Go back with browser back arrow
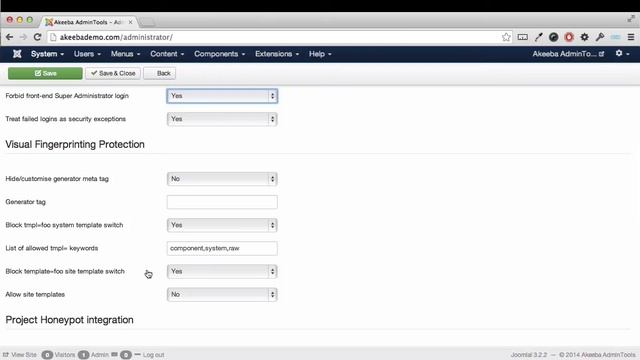The width and height of the screenshot is (640, 360). point(9,37)
